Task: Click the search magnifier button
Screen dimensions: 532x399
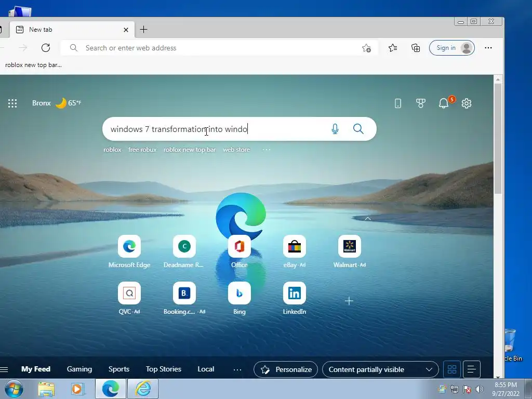Action: [358, 129]
